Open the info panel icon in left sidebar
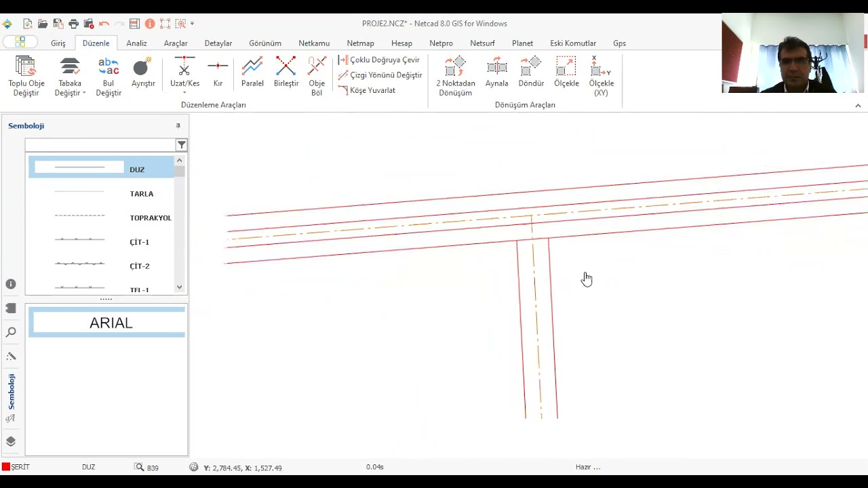Screen dimensions: 868x488 click(11, 285)
